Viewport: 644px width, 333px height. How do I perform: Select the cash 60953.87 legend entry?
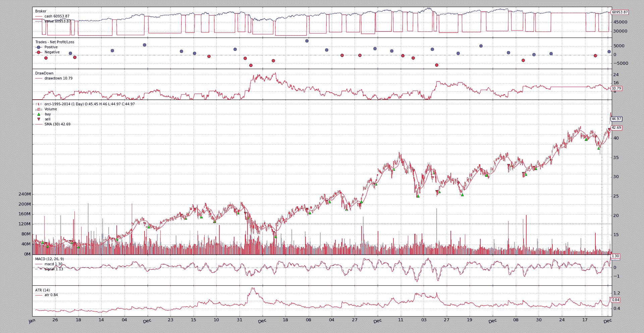pos(52,16)
